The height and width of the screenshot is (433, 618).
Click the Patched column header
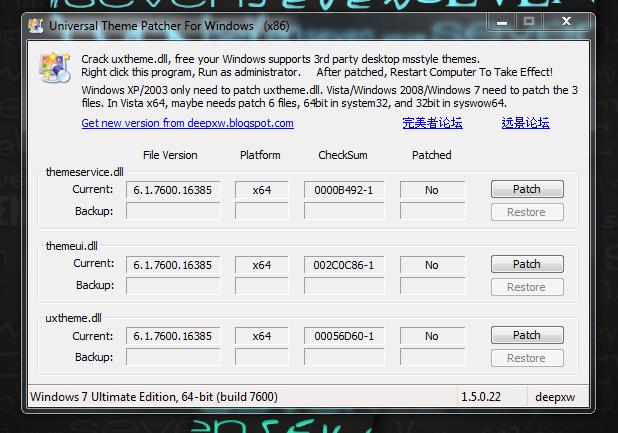(x=432, y=155)
